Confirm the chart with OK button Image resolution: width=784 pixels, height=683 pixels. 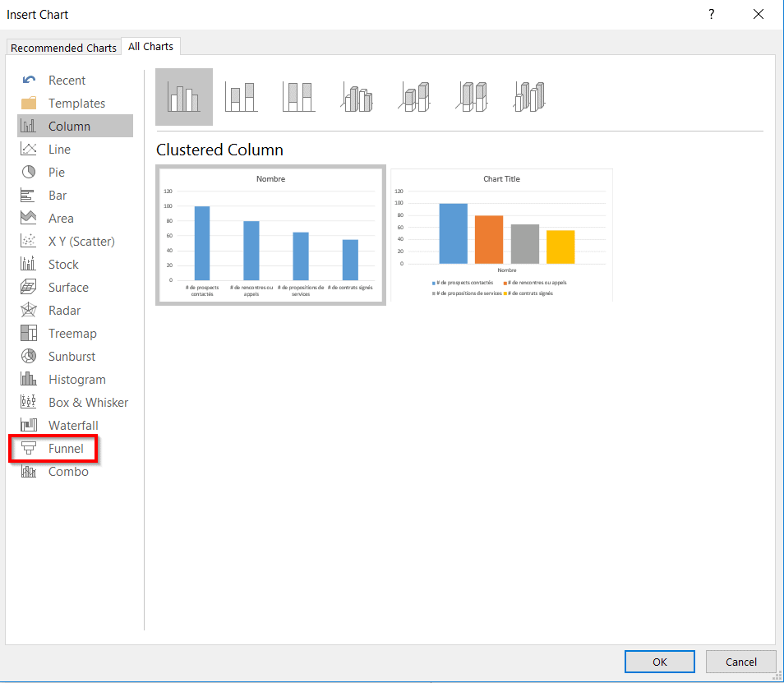click(660, 662)
